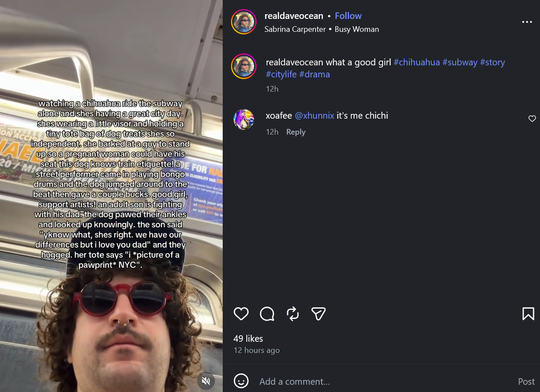Open the emoji picker smiley icon

241,381
